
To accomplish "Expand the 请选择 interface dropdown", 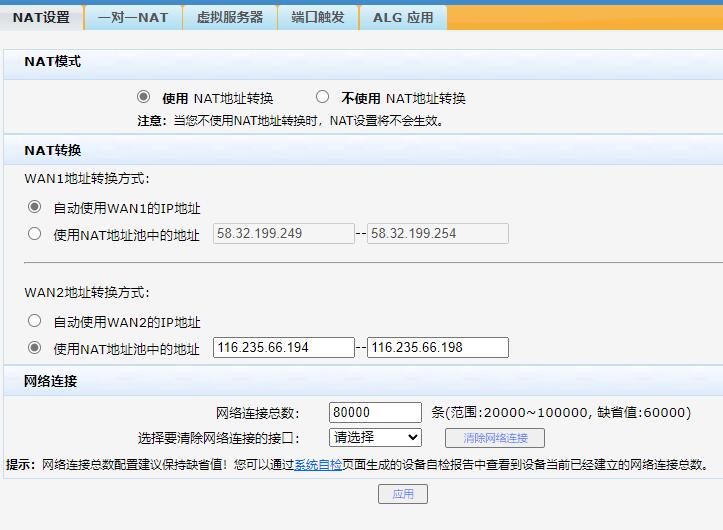I will [x=375, y=437].
